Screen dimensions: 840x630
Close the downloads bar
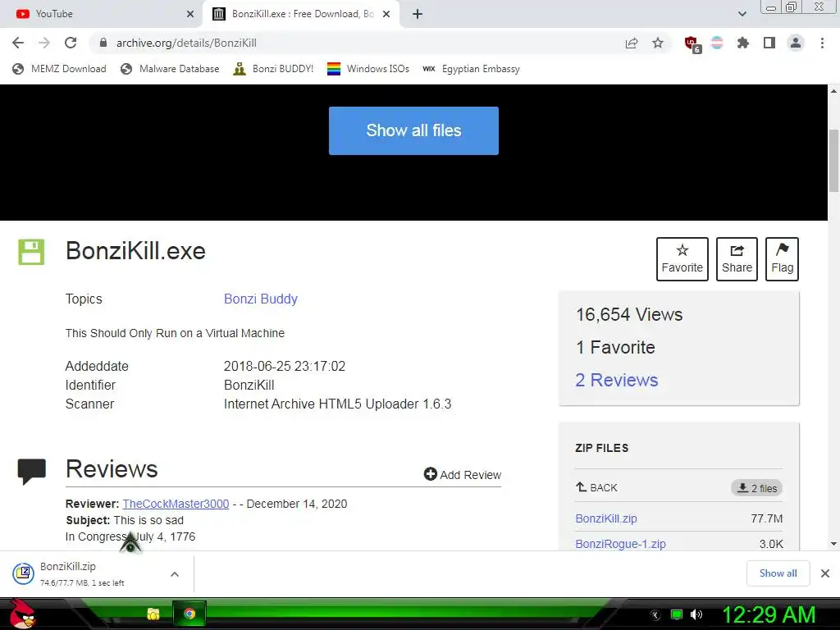click(x=825, y=573)
